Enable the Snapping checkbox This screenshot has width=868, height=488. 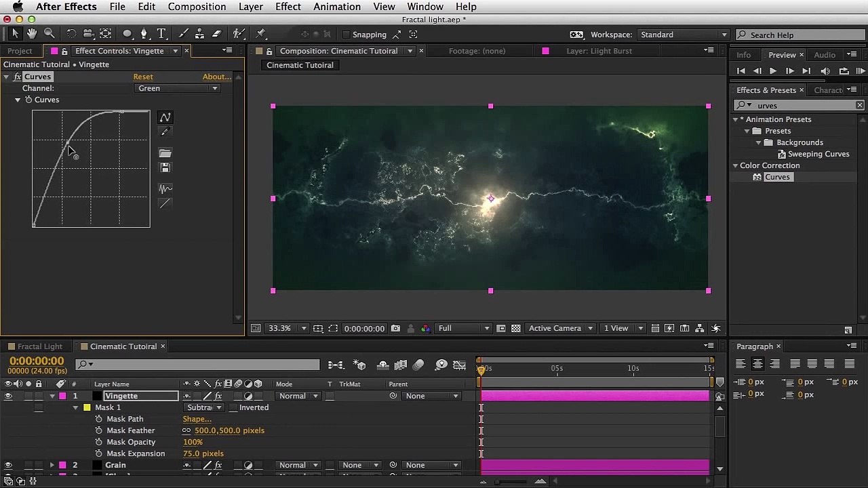[x=346, y=35]
